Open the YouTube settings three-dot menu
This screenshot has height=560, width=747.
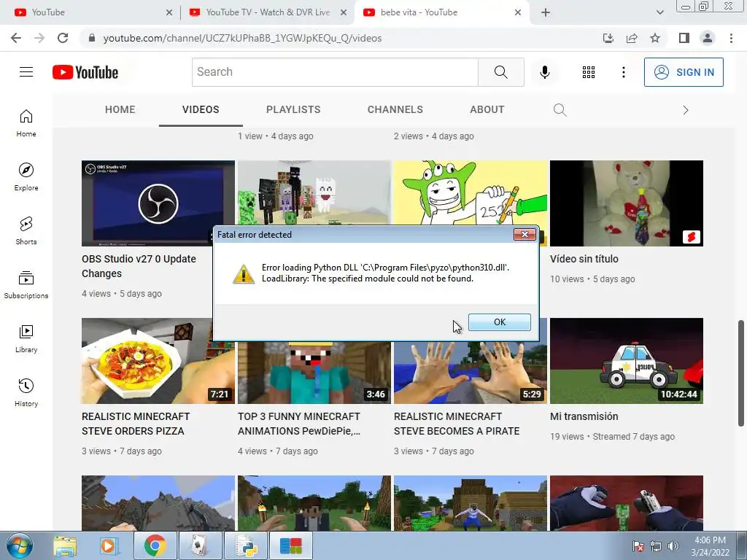coord(624,72)
